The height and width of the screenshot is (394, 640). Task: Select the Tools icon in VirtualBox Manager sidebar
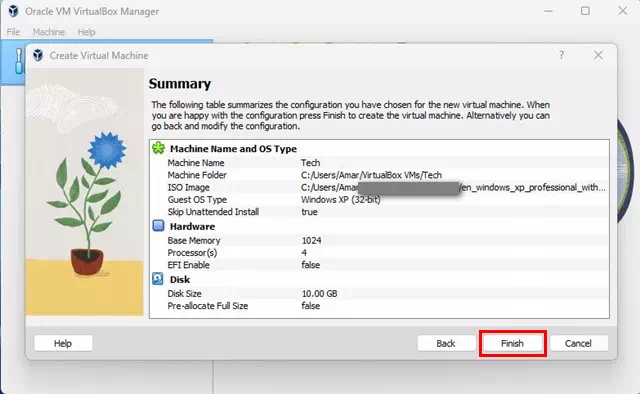pos(18,61)
